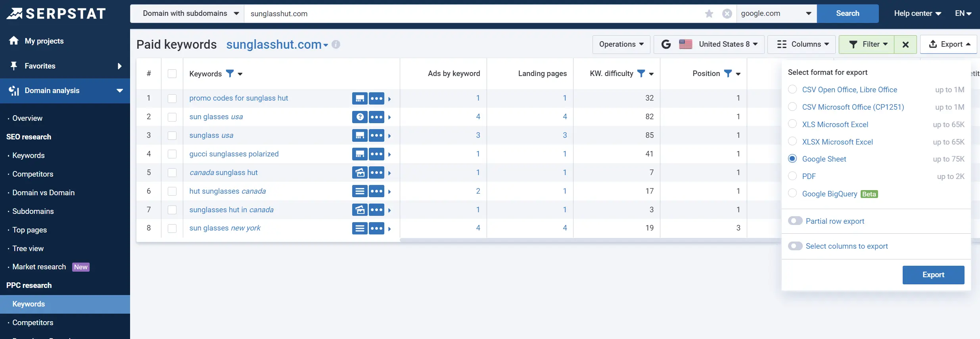
Task: Open three-dots menu for gucci sunglasses polarized
Action: click(376, 154)
